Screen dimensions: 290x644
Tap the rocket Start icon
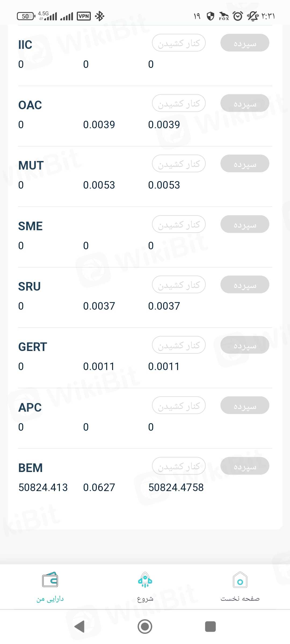point(145,580)
